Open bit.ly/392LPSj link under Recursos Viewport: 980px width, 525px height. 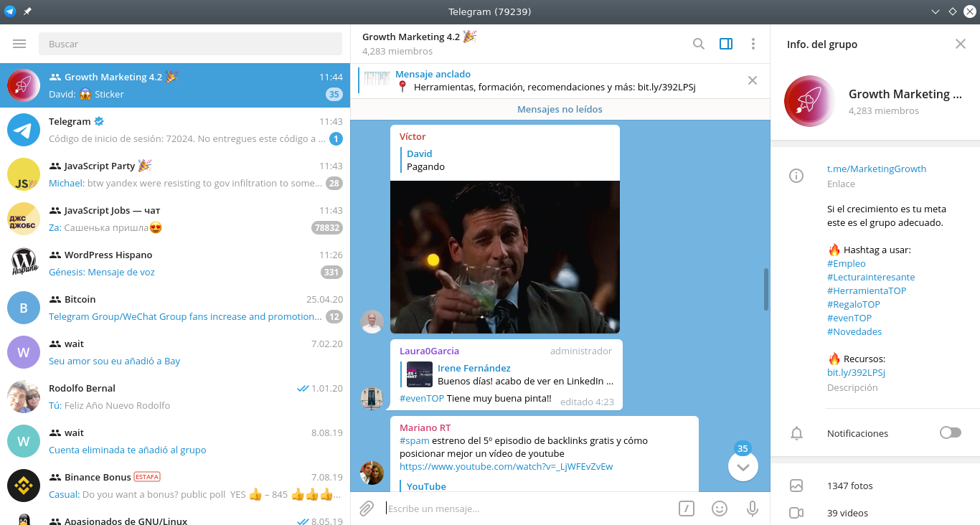[856, 372]
